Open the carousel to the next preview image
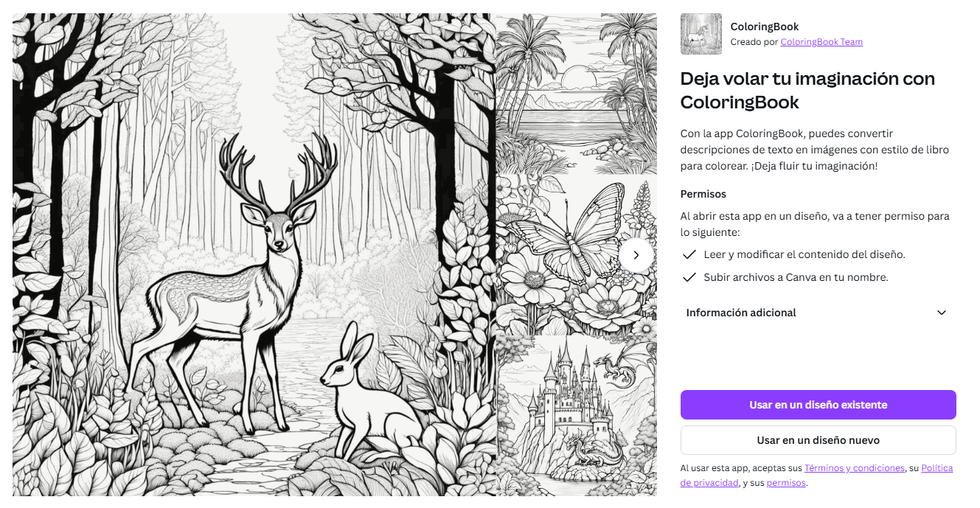980x508 pixels. 636,255
